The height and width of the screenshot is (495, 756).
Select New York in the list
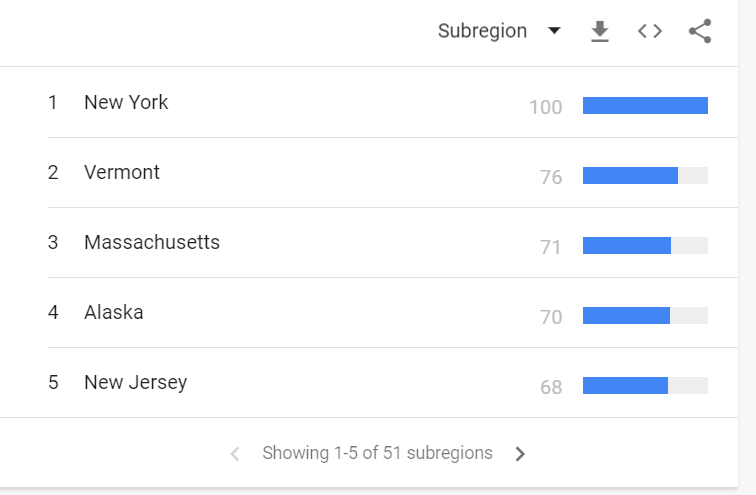(x=126, y=102)
